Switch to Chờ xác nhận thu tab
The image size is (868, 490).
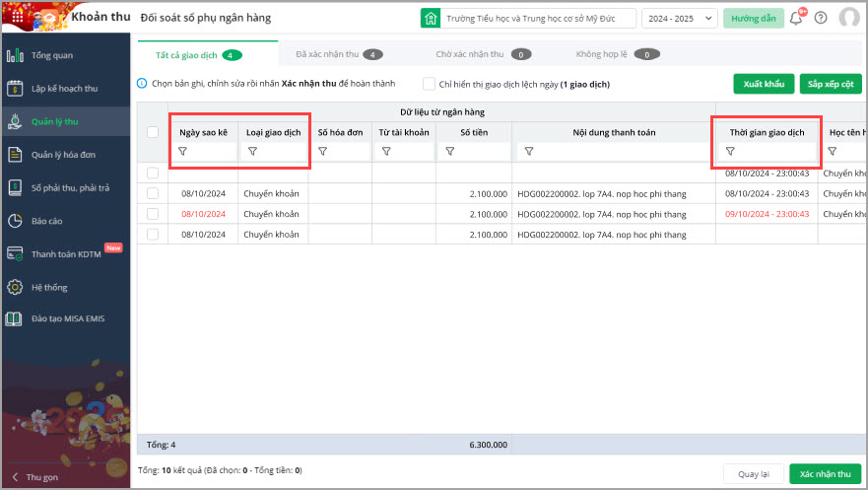(484, 54)
